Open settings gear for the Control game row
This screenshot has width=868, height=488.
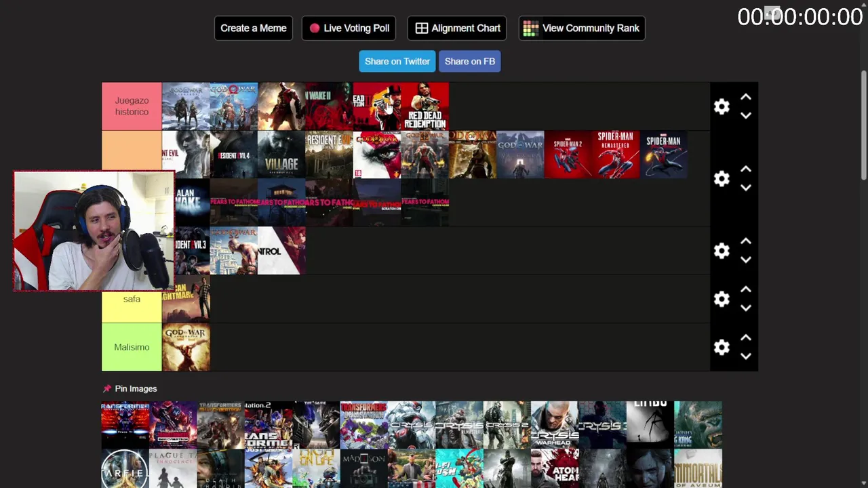(722, 251)
